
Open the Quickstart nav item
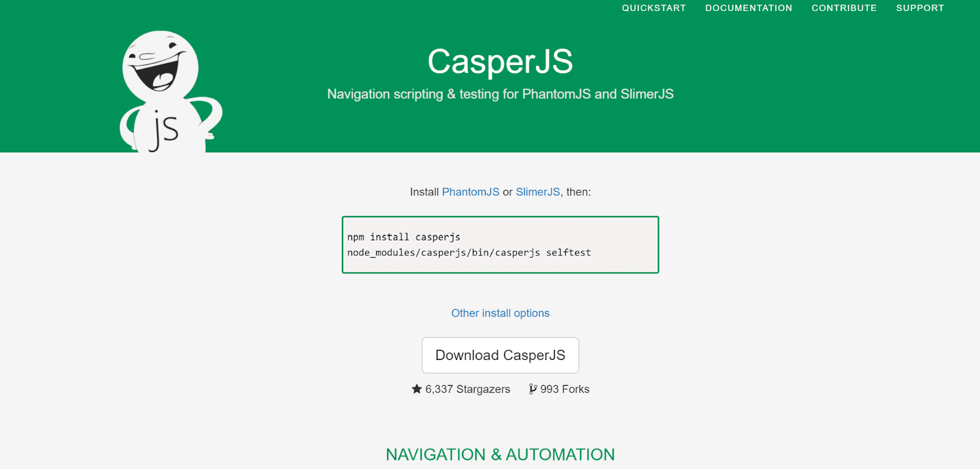[654, 8]
